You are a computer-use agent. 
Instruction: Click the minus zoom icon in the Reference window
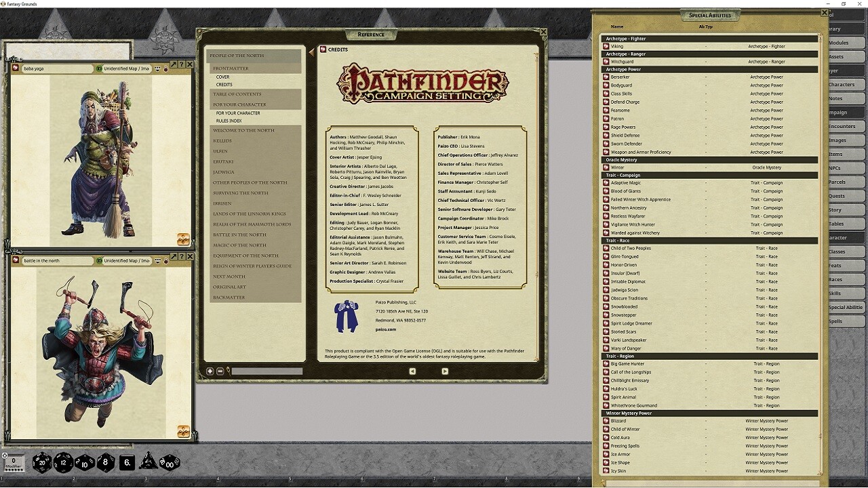click(x=220, y=371)
